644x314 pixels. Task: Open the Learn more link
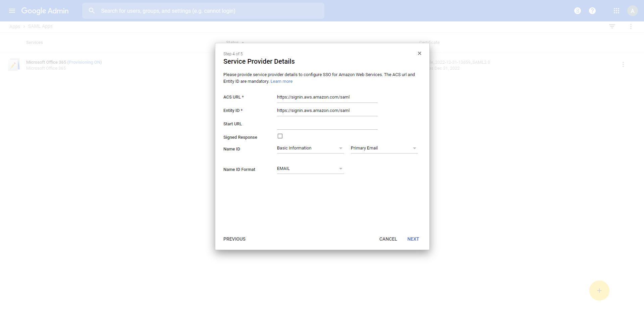click(x=281, y=81)
